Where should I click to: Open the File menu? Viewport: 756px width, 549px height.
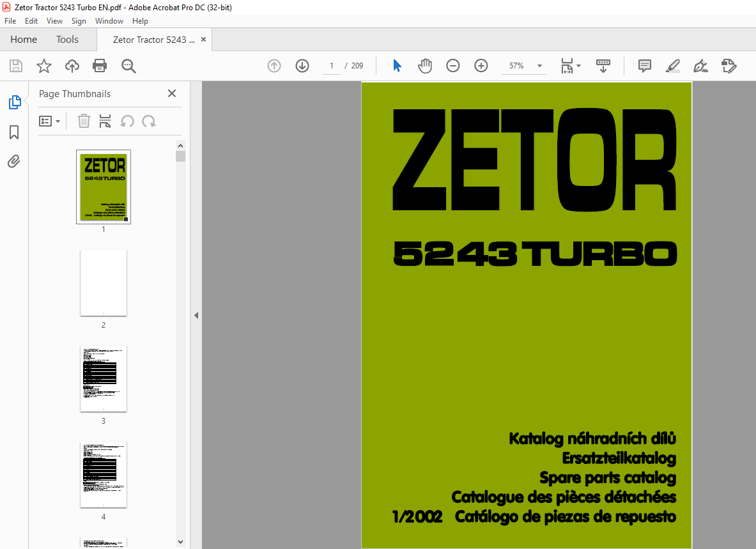pos(10,20)
